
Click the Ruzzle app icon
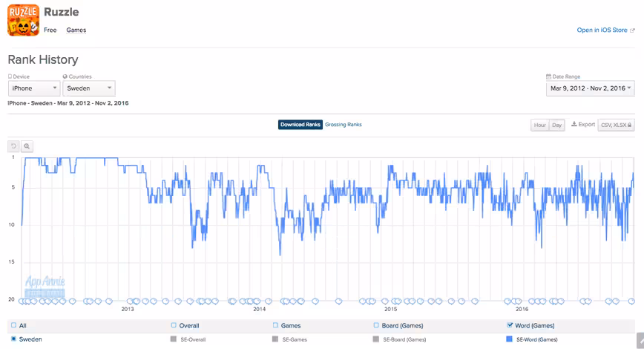pyautogui.click(x=24, y=20)
